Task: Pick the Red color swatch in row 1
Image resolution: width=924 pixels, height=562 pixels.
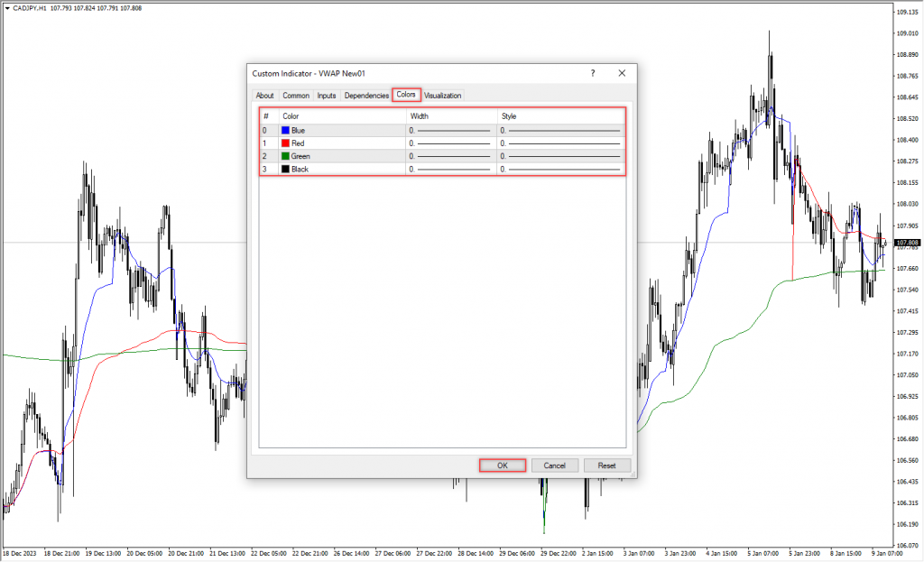Action: point(286,143)
